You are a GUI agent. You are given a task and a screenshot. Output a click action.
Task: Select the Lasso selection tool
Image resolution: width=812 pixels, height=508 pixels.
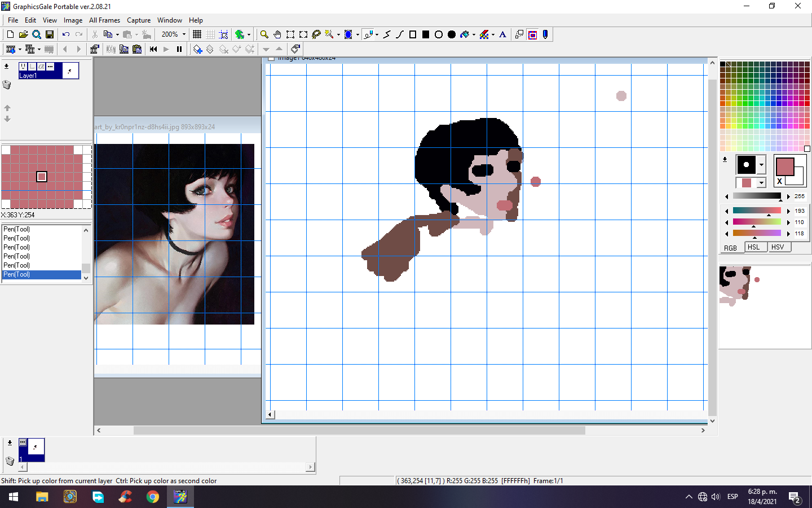coord(316,34)
